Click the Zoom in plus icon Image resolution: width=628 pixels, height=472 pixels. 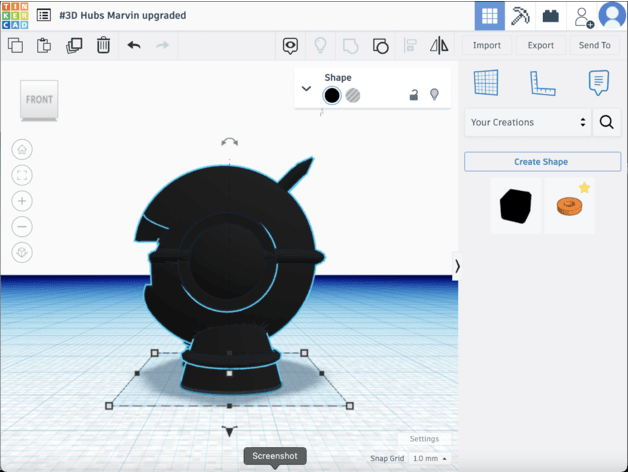pos(22,201)
